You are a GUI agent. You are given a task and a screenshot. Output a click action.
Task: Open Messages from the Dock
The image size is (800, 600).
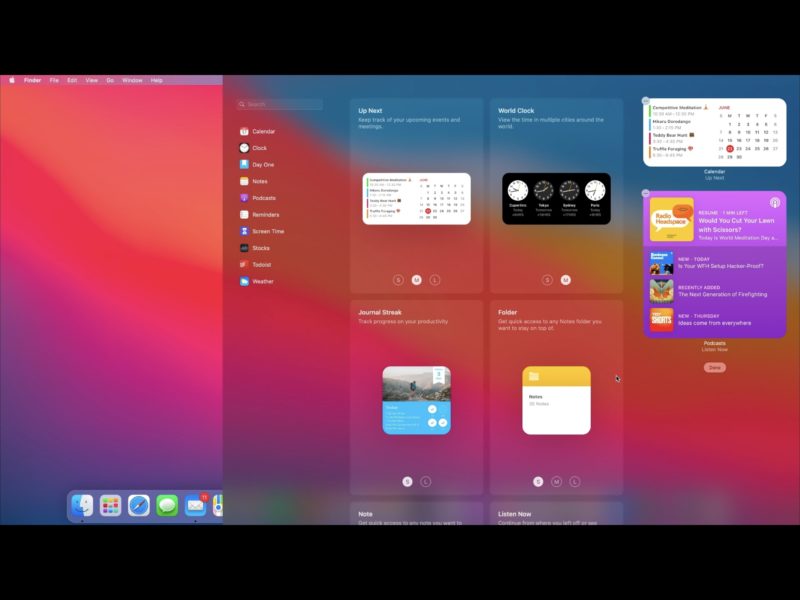167,506
